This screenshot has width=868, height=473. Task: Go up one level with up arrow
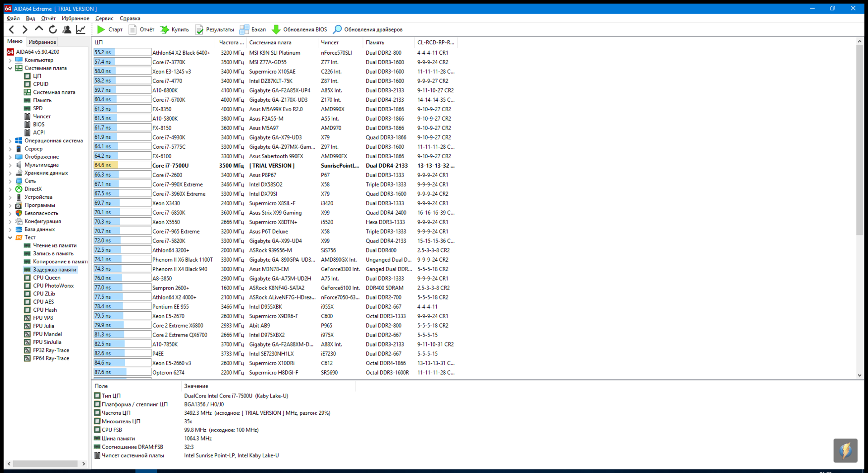(x=39, y=29)
